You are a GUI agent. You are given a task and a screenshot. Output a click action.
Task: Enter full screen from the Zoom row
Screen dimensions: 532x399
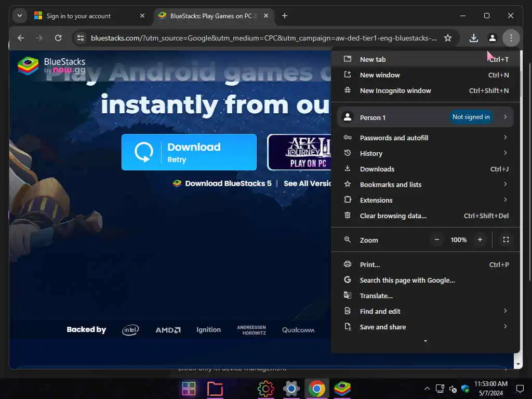(506, 240)
